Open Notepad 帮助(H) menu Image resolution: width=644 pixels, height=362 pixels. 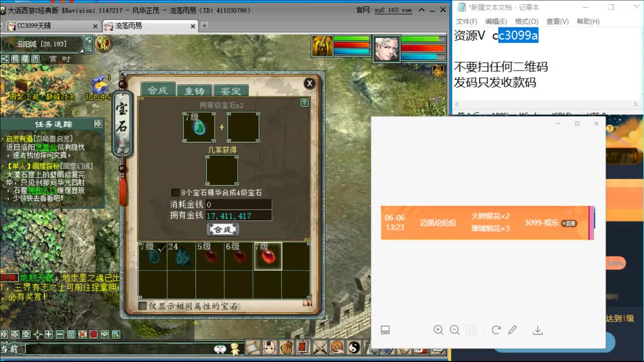[588, 21]
